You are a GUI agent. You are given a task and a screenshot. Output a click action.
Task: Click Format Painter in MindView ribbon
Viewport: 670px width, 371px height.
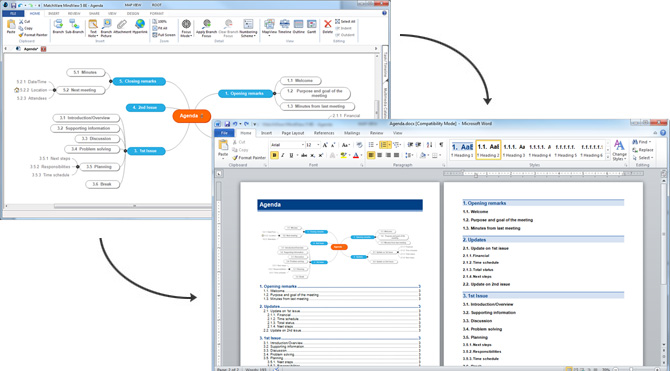(x=33, y=35)
